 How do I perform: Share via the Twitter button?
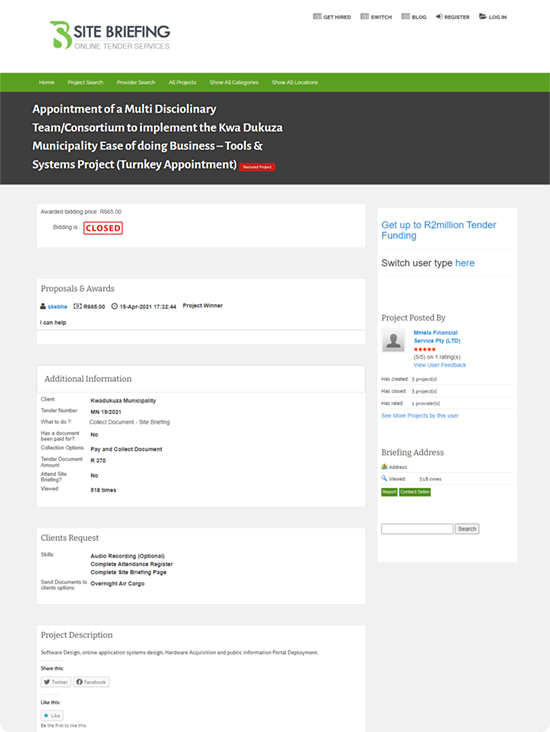coord(56,682)
